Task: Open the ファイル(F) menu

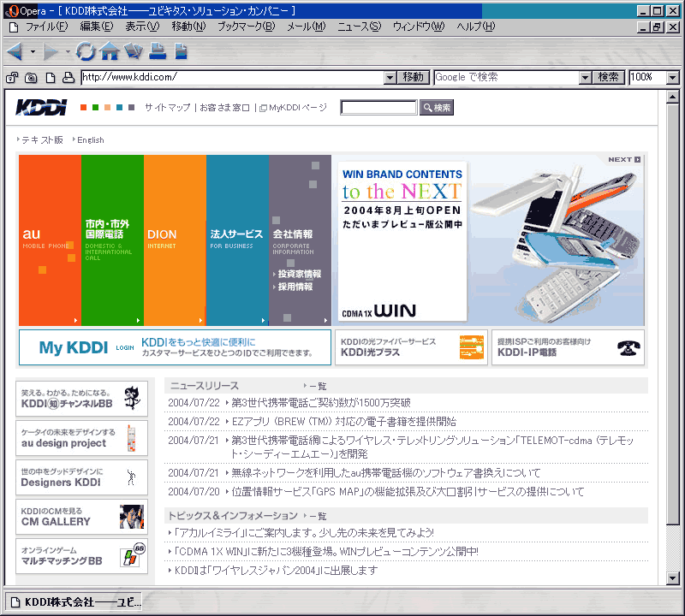Action: (47, 27)
